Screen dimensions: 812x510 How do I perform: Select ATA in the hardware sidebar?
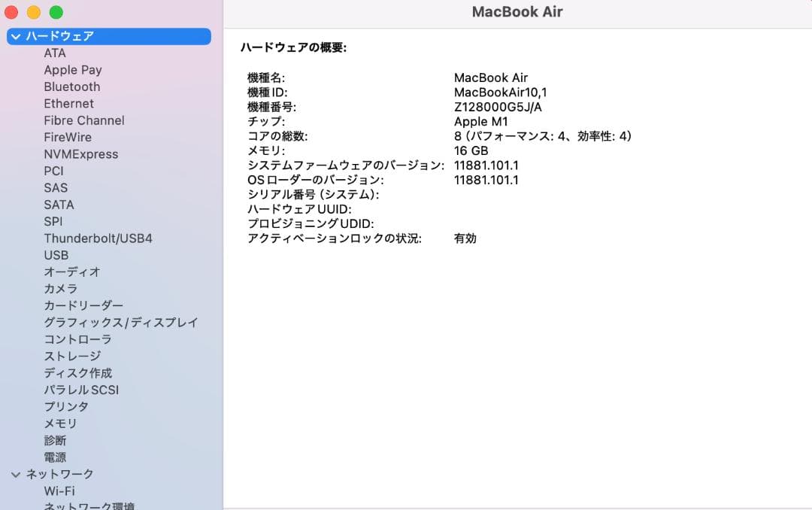pyautogui.click(x=54, y=53)
